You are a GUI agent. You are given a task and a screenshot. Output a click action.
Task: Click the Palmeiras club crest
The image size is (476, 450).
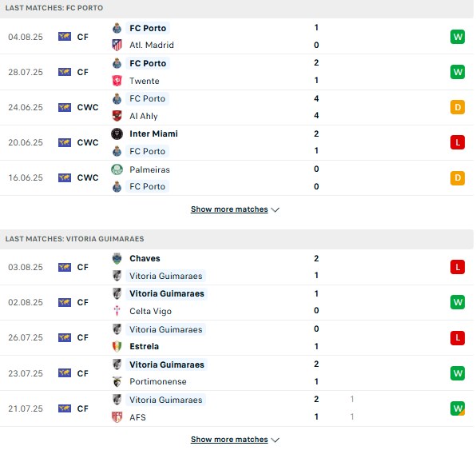click(117, 169)
